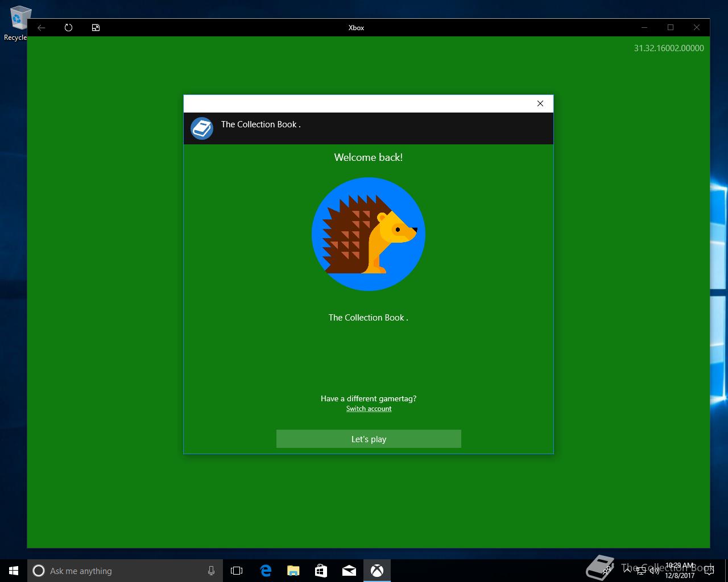
Task: Click the pop-out window icon in Xbox title bar
Action: point(96,27)
